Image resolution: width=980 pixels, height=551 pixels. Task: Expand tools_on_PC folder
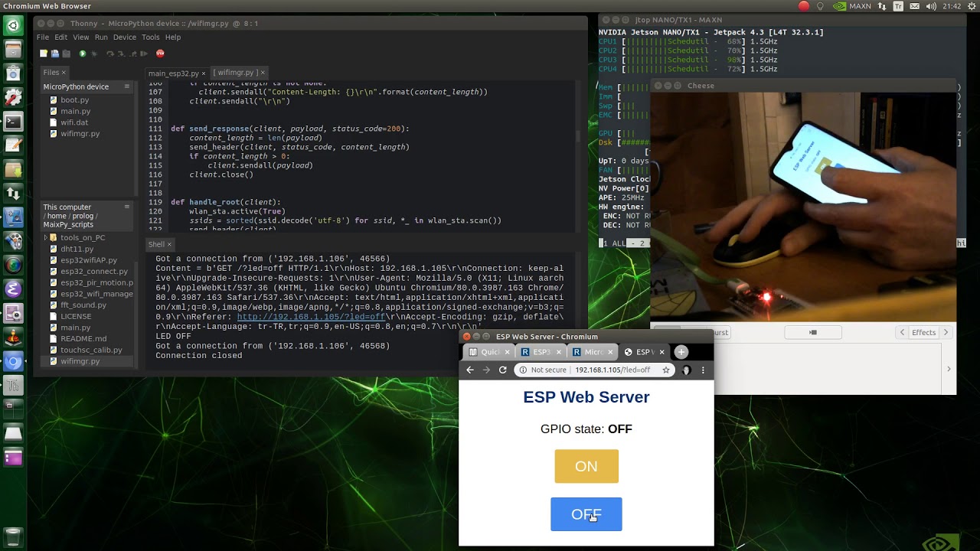pyautogui.click(x=46, y=238)
